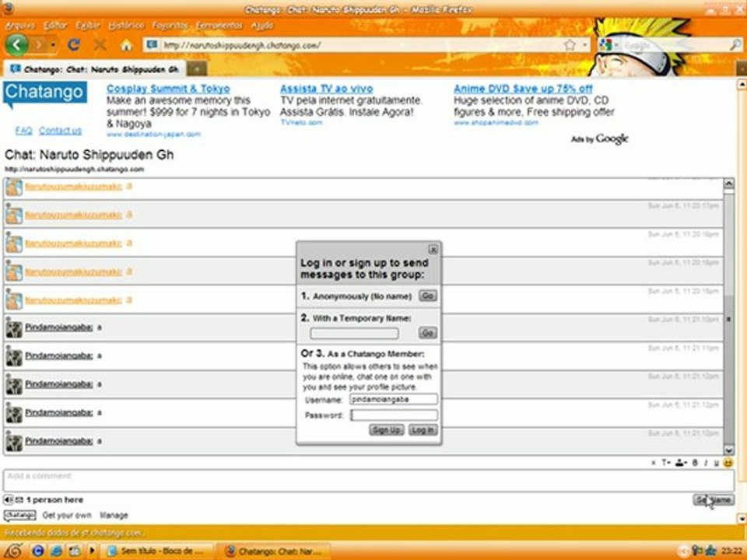Click the Set Name button
The height and width of the screenshot is (560, 747).
[714, 499]
